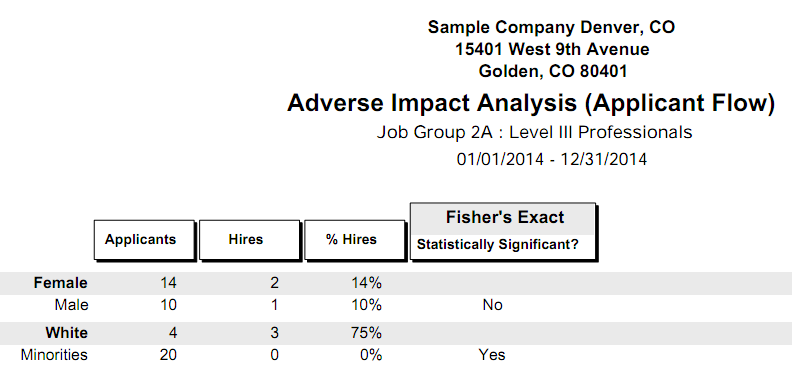792x382 pixels.
Task: Select the Male row label
Action: pyautogui.click(x=71, y=305)
